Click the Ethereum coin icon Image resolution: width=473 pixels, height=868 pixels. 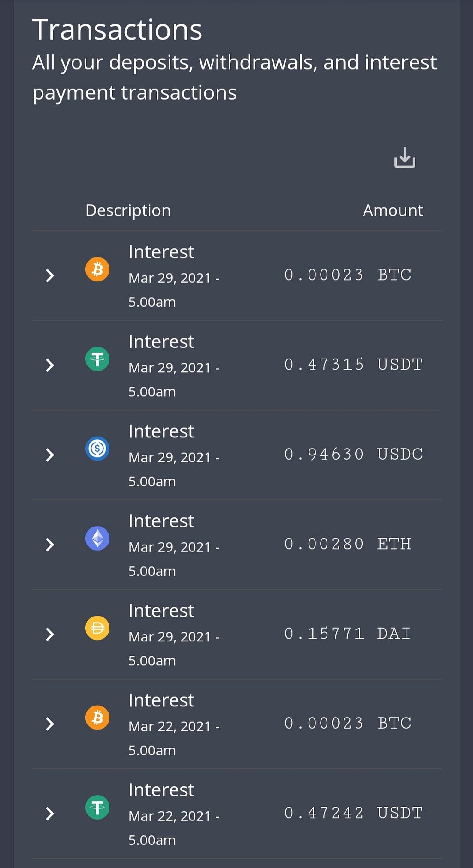97,538
